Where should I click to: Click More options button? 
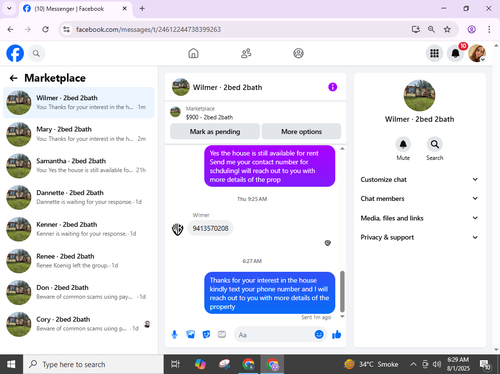pyautogui.click(x=301, y=132)
